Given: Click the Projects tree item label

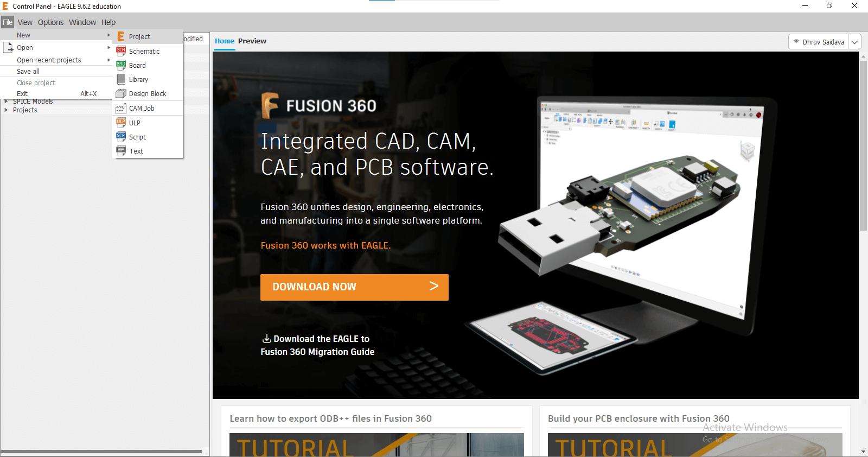Looking at the screenshot, I should tap(25, 110).
